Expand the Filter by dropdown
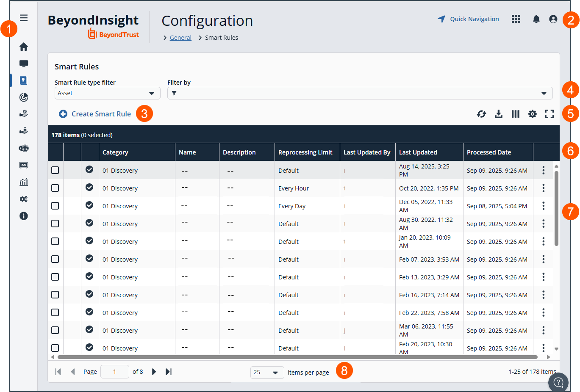580x392 pixels. 360,93
